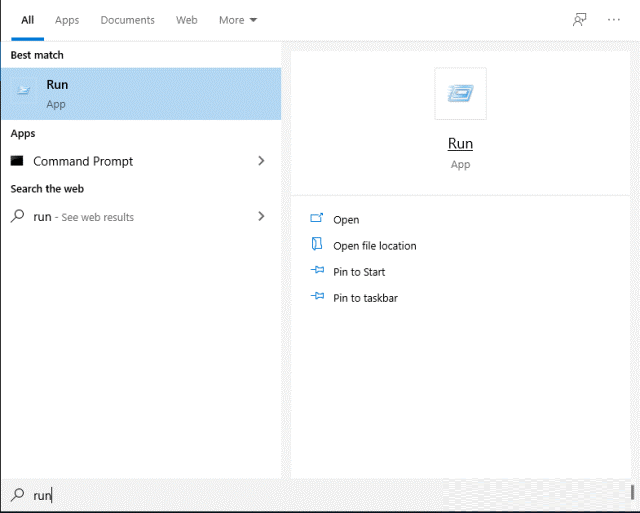Open the three-dot options menu

click(613, 20)
